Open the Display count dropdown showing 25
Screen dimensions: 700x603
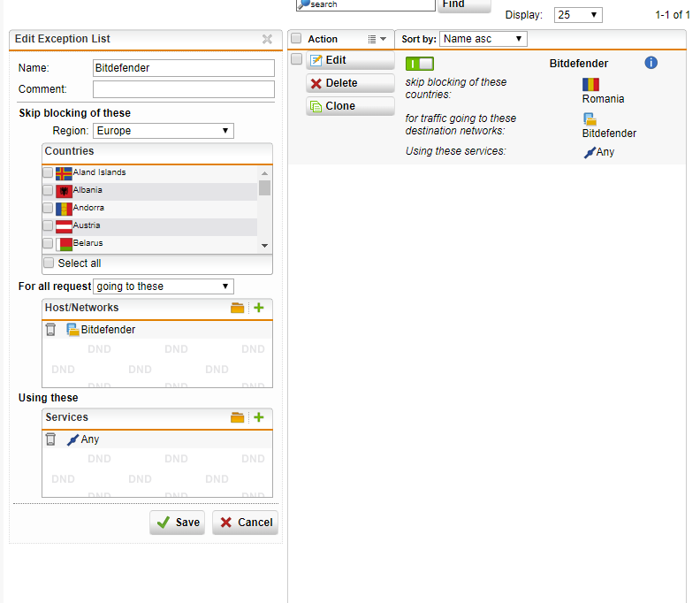(x=578, y=15)
